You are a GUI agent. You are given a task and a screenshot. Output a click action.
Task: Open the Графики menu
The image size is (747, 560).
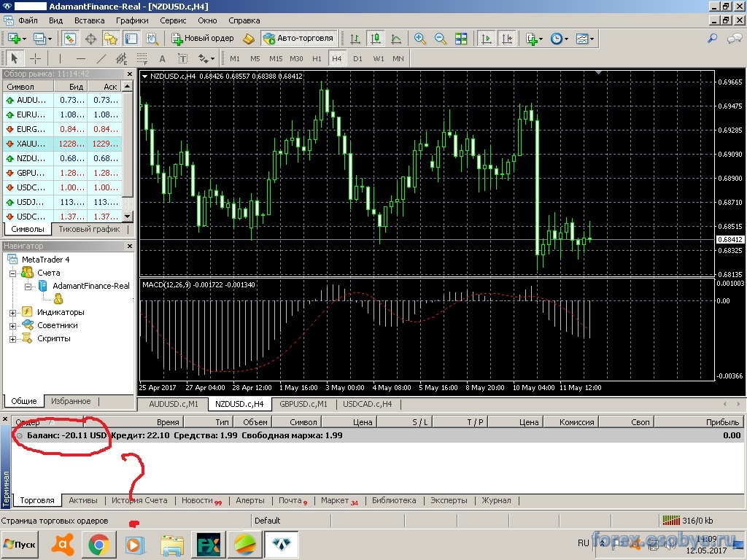[133, 20]
